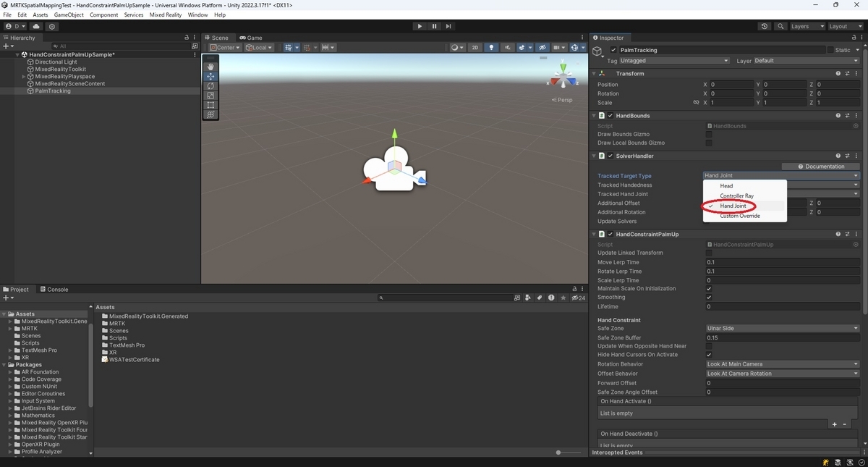Switch to the Game tab
868x467 pixels.
click(251, 38)
